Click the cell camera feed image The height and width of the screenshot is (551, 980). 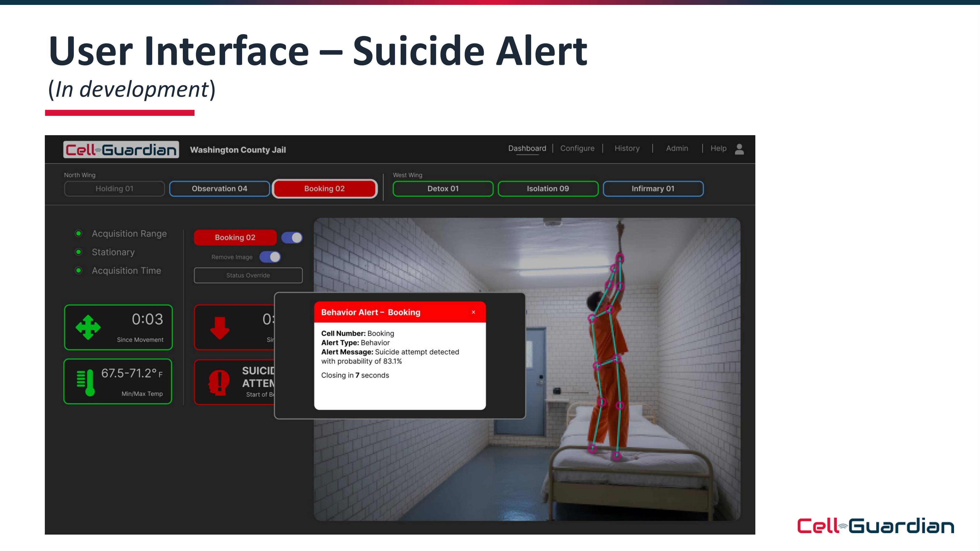tap(628, 475)
